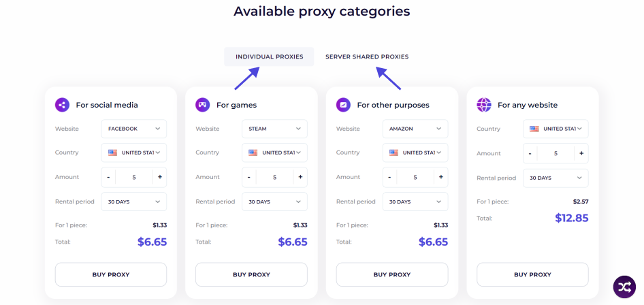Image resolution: width=644 pixels, height=305 pixels.
Task: Expand rental period in For any website
Action: point(556,178)
